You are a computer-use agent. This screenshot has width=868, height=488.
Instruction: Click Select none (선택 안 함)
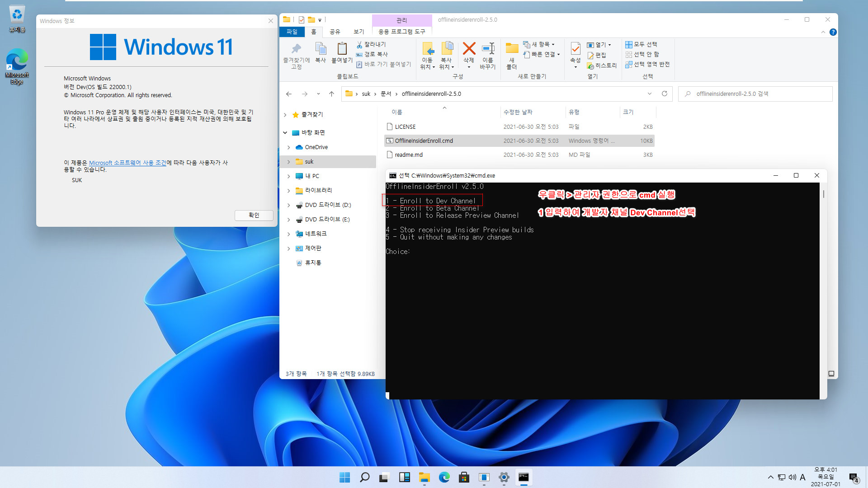pos(642,54)
